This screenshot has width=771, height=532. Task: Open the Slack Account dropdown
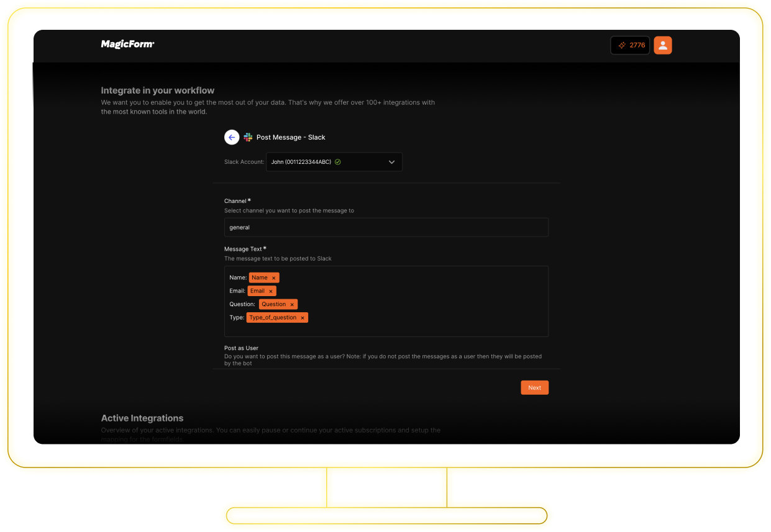point(334,162)
